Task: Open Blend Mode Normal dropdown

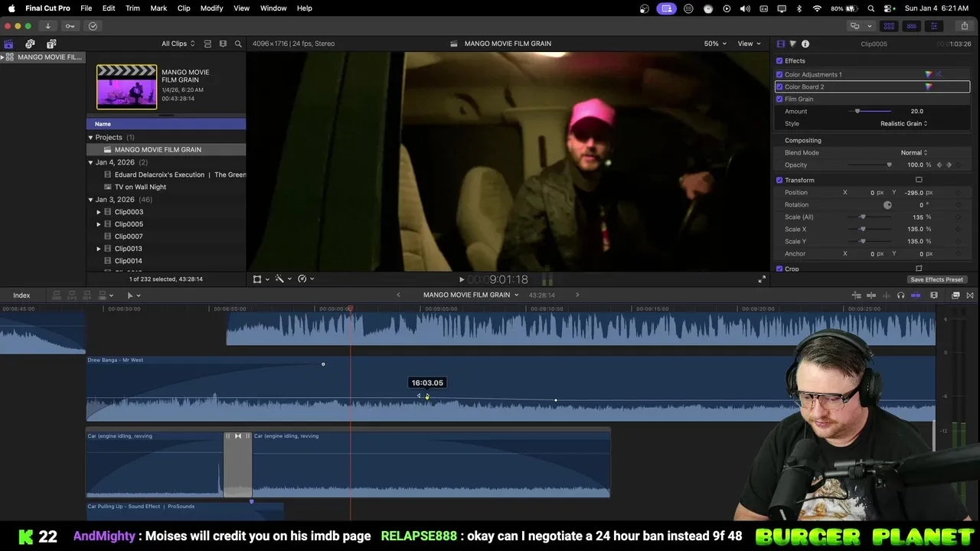Action: click(914, 152)
